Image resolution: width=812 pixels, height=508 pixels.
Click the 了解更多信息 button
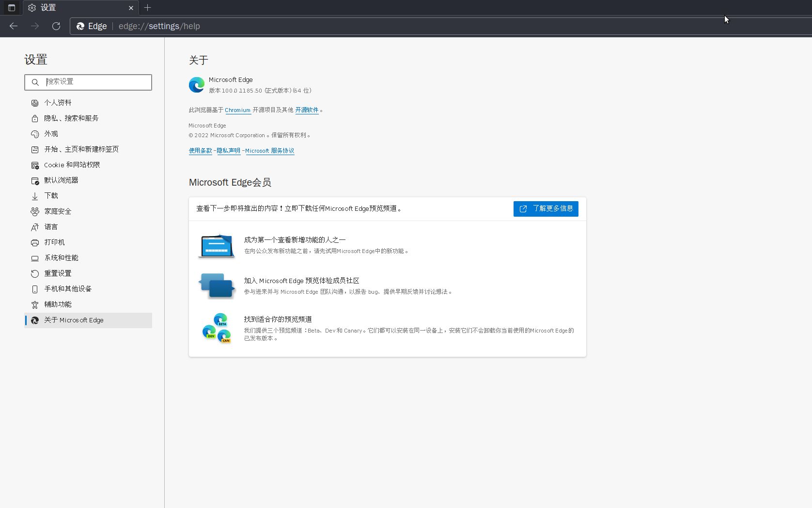coord(546,208)
